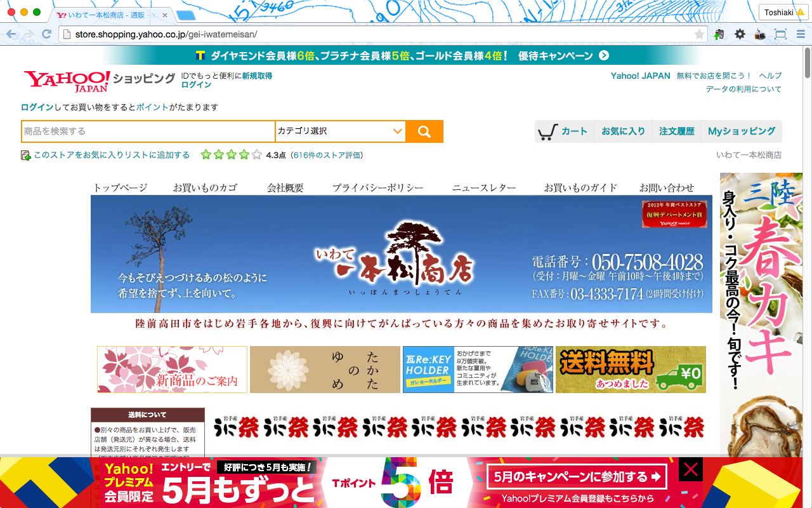Click the 新規取得 link
The width and height of the screenshot is (812, 508).
pos(257,76)
